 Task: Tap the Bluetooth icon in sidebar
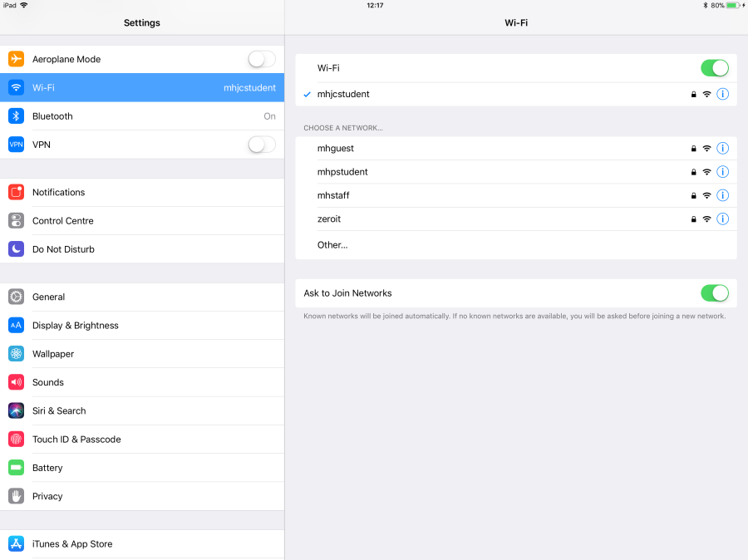(x=17, y=116)
